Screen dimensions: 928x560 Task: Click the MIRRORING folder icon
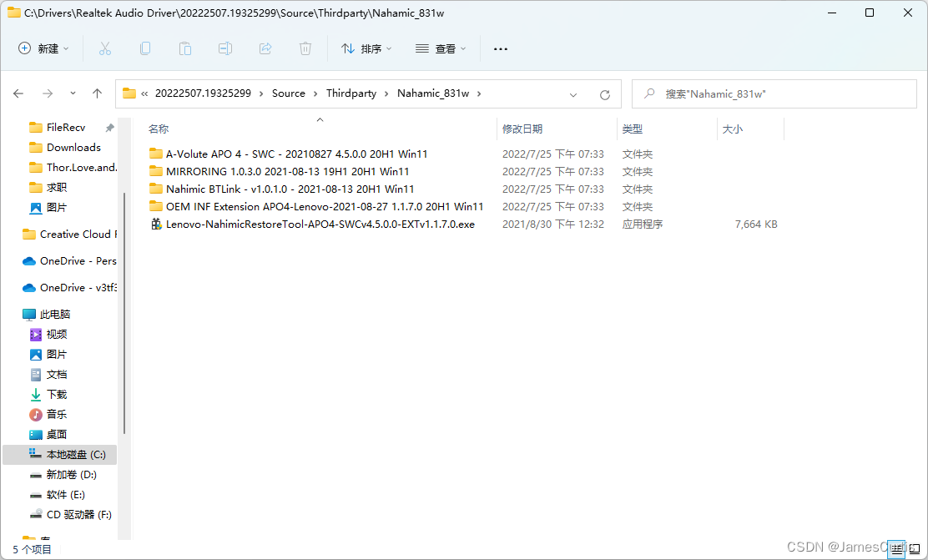[x=156, y=171]
